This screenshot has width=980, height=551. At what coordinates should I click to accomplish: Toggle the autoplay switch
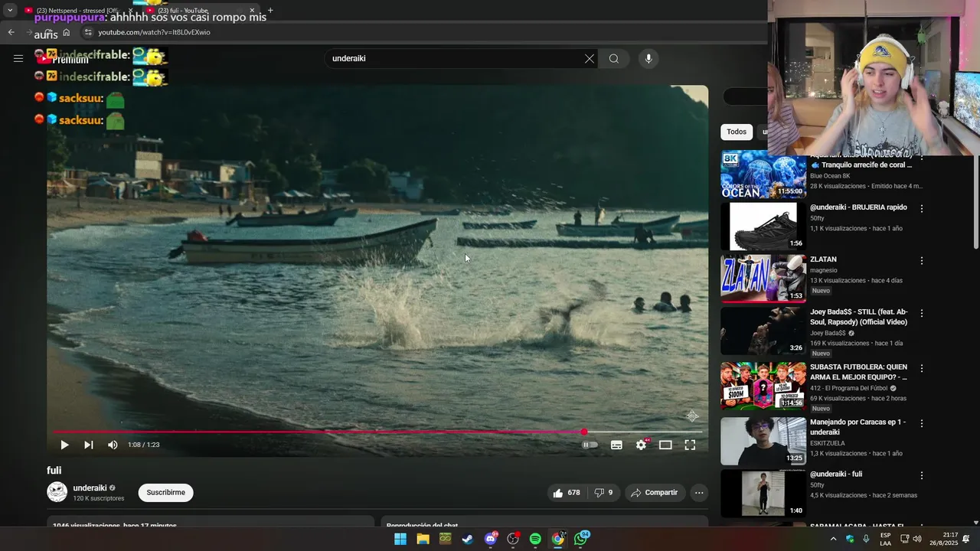click(589, 445)
